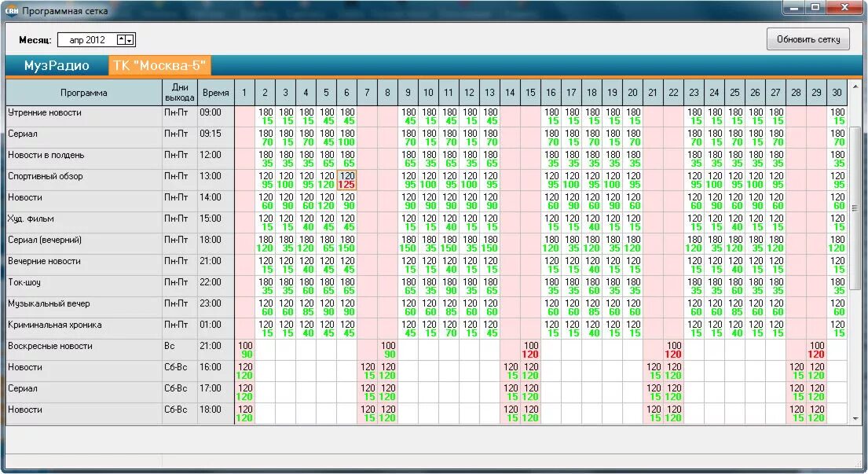Select the day 1 column header

(x=244, y=93)
